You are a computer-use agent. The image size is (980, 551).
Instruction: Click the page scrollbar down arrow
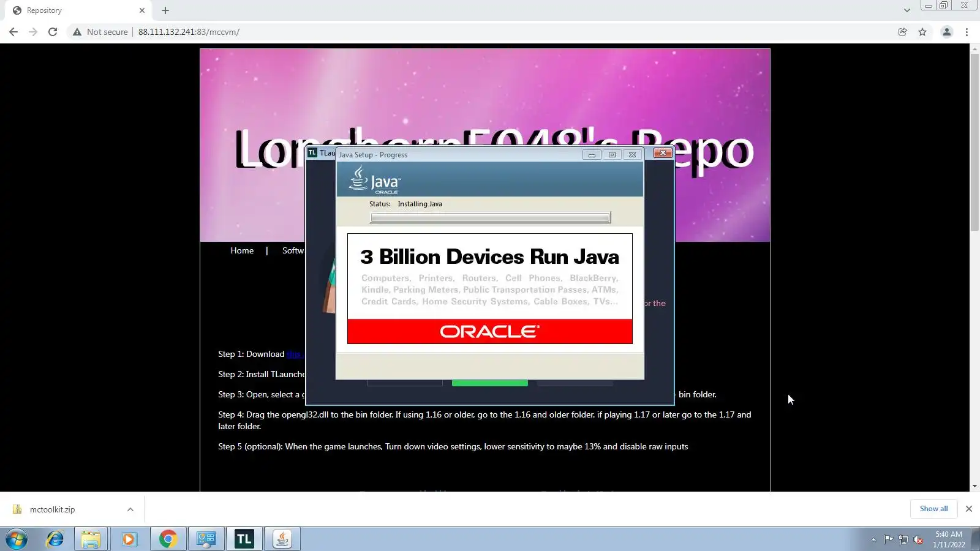coord(974,486)
